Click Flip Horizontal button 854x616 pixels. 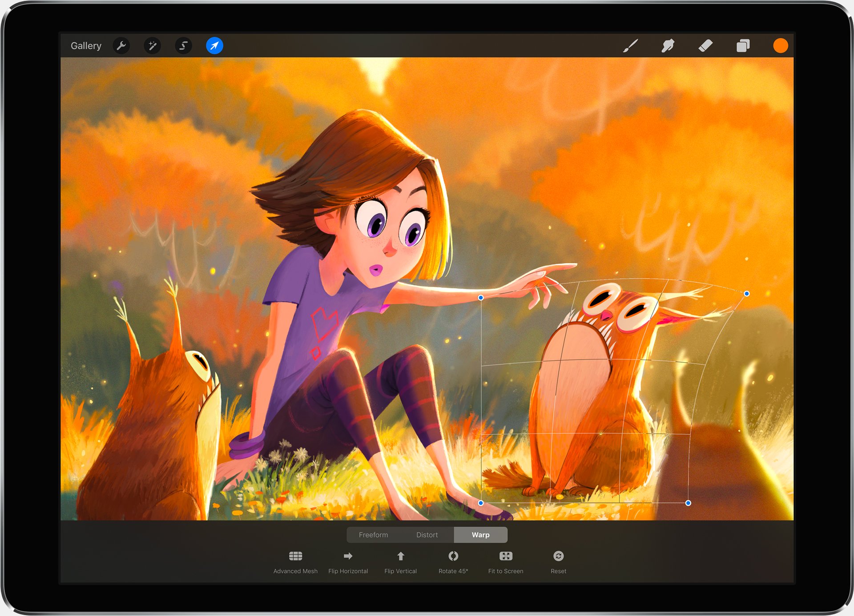click(x=348, y=561)
